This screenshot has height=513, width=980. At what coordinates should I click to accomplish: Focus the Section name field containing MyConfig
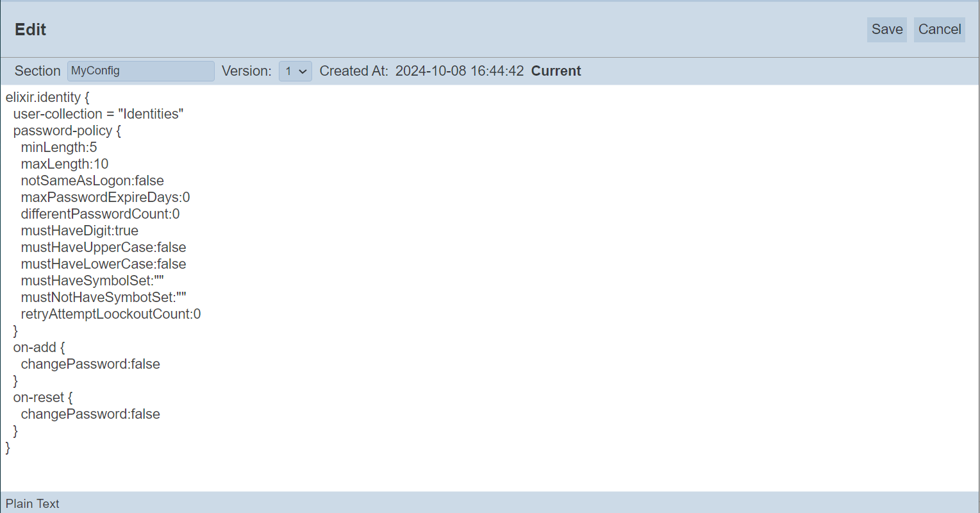140,71
